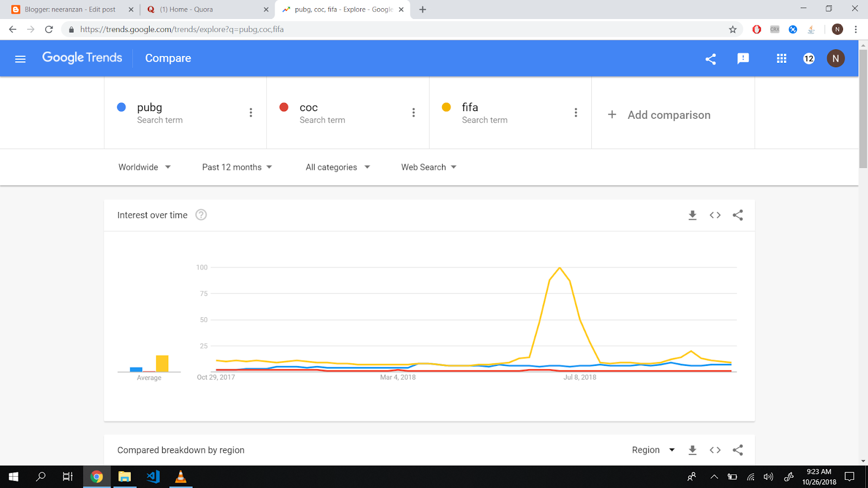
Task: Close the Quora tab
Action: (266, 9)
